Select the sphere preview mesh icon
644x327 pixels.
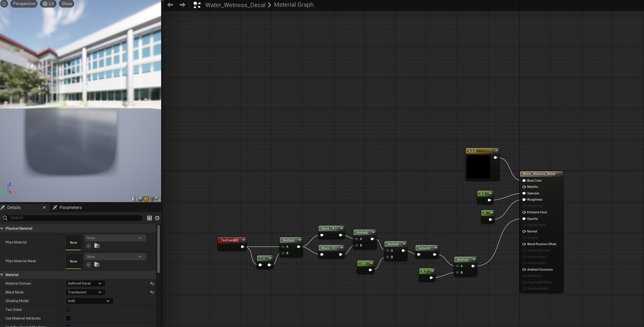140,199
